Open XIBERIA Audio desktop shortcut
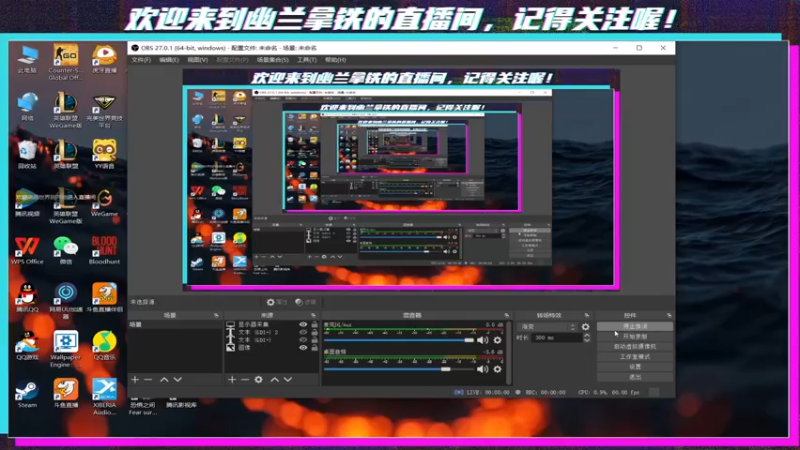 click(105, 396)
